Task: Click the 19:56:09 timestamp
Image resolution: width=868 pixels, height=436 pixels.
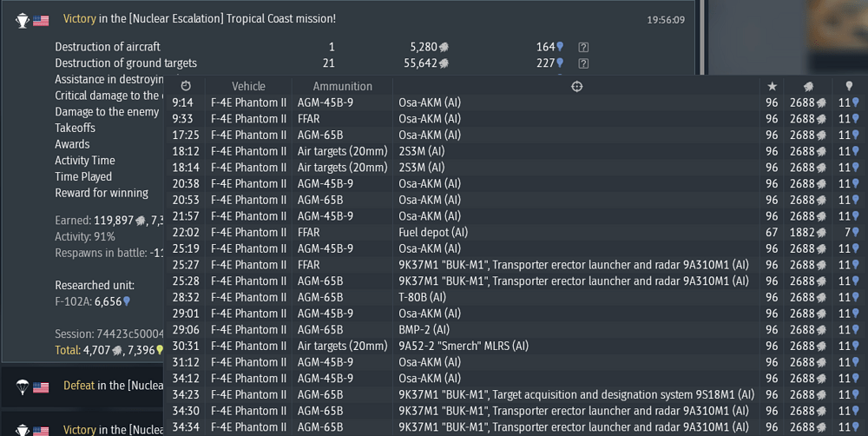Action: point(666,20)
